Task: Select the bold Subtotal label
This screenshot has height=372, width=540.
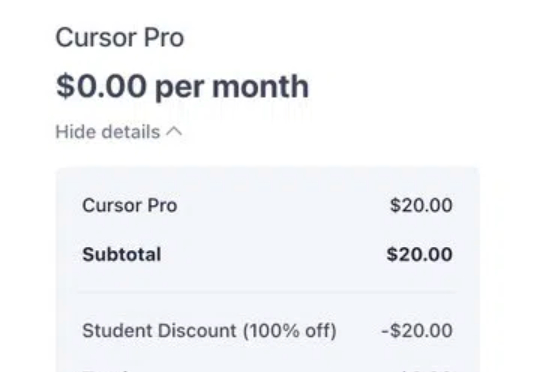Action: point(122,255)
